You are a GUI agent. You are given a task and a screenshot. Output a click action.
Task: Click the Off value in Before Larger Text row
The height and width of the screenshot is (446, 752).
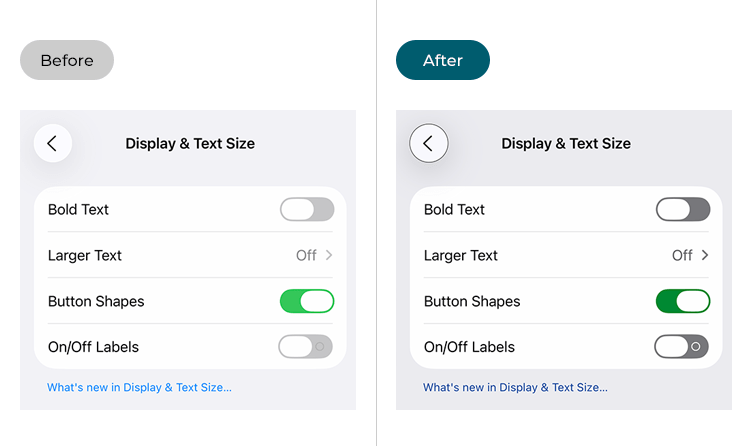(306, 256)
